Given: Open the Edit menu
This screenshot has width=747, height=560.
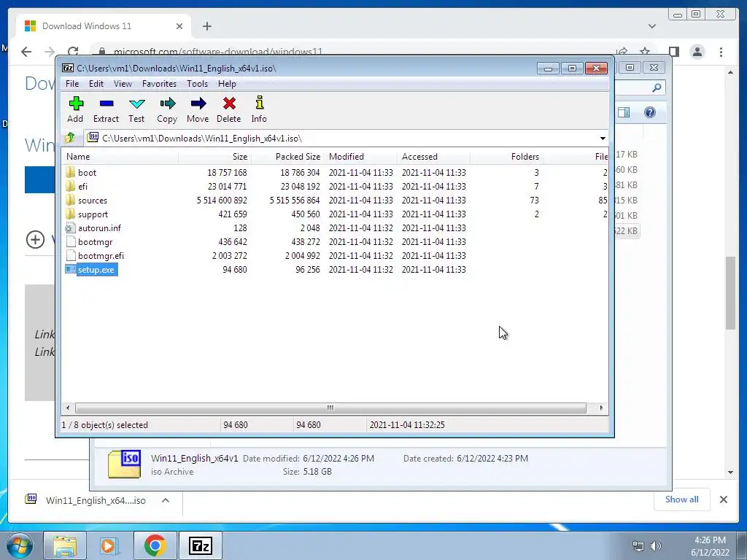Looking at the screenshot, I should (x=96, y=84).
